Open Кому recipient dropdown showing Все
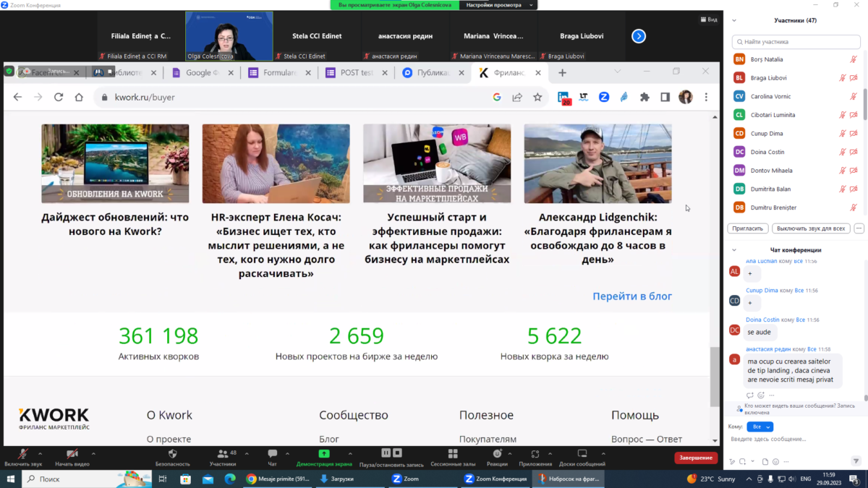The width and height of the screenshot is (868, 488). point(759,427)
